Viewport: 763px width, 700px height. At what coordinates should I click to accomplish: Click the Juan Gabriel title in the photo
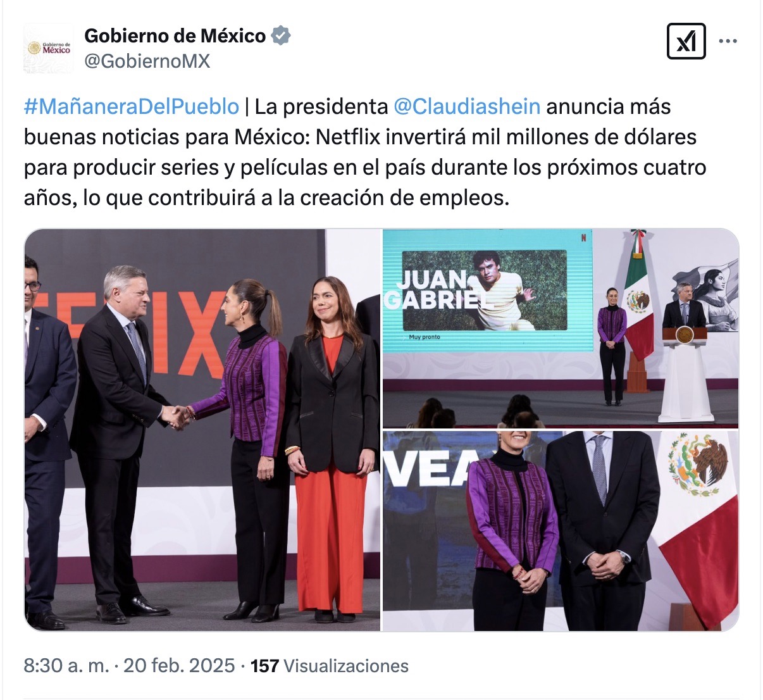(x=437, y=288)
